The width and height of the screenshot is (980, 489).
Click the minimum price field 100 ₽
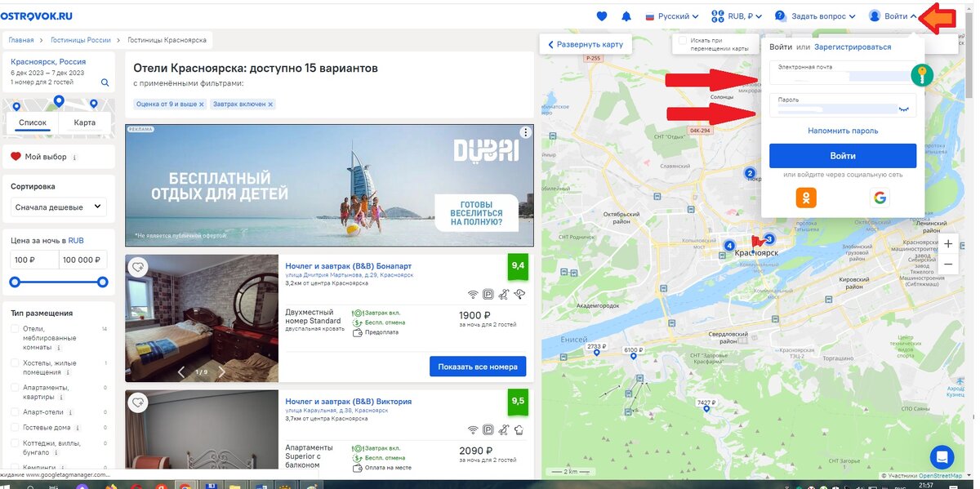[x=34, y=260]
